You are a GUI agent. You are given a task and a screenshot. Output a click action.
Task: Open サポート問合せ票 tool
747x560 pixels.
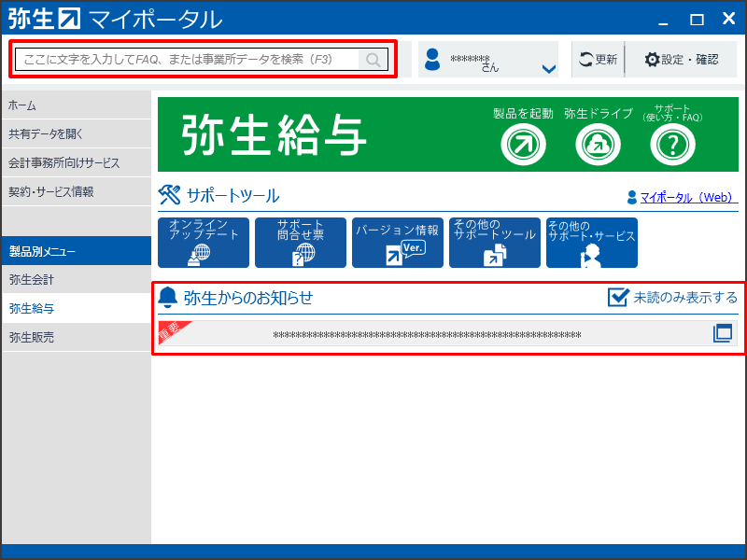(x=301, y=243)
